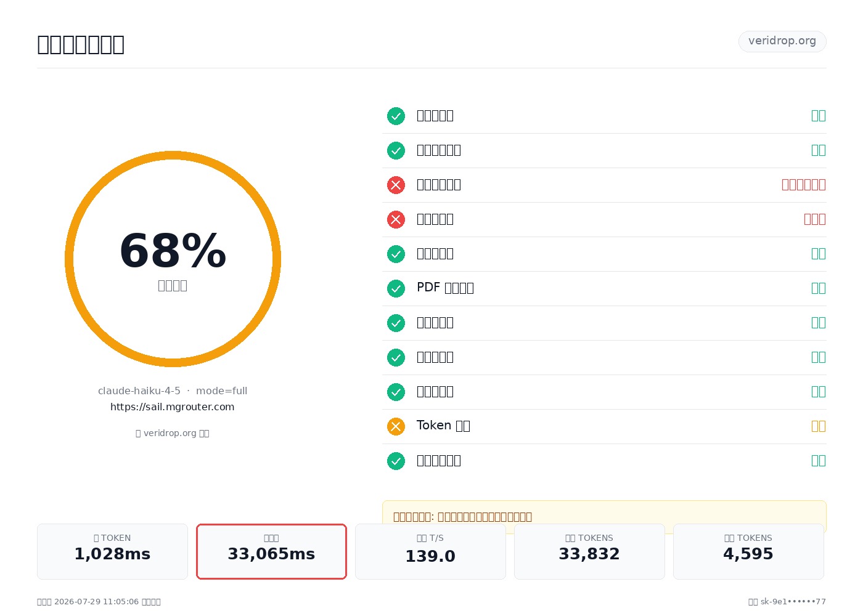Click green check icon just above PDF row
This screenshot has width=863, height=616.
tap(396, 254)
